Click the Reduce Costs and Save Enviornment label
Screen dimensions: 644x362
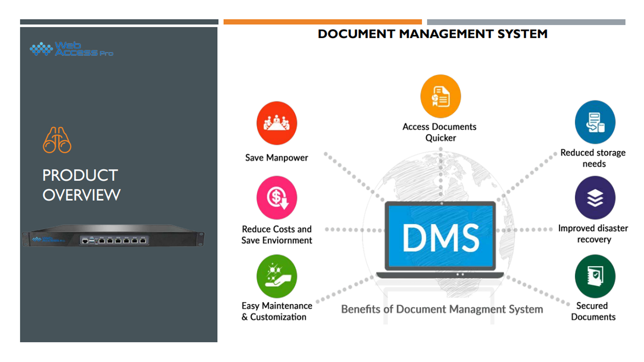[x=277, y=235]
